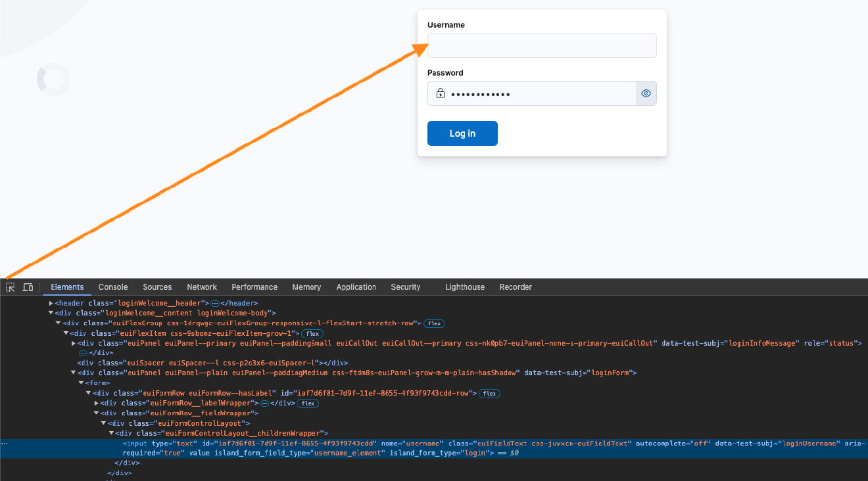Click inside the Username input field
Screen dimensions: 868x481
541,45
